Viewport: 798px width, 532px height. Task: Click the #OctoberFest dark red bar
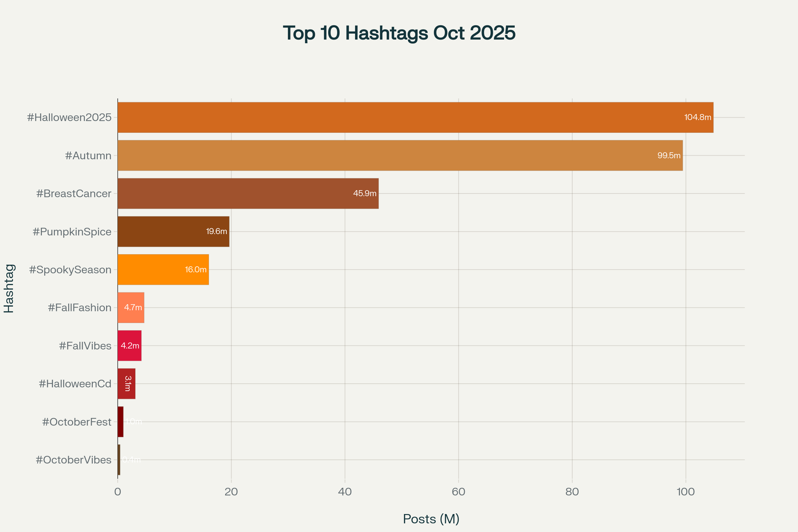[x=120, y=422]
